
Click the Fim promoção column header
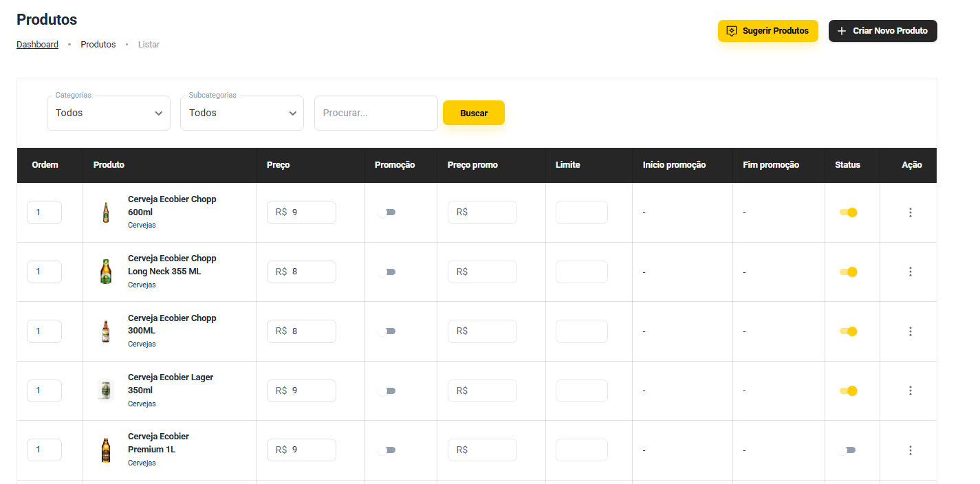[771, 165]
